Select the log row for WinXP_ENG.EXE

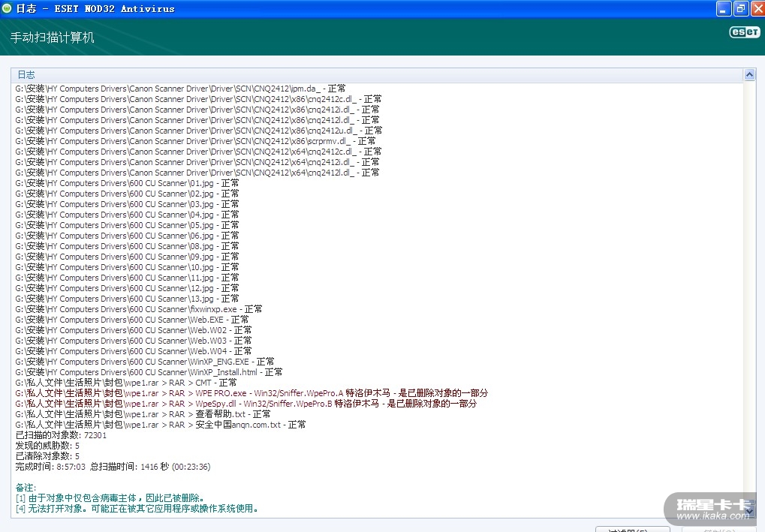(145, 362)
